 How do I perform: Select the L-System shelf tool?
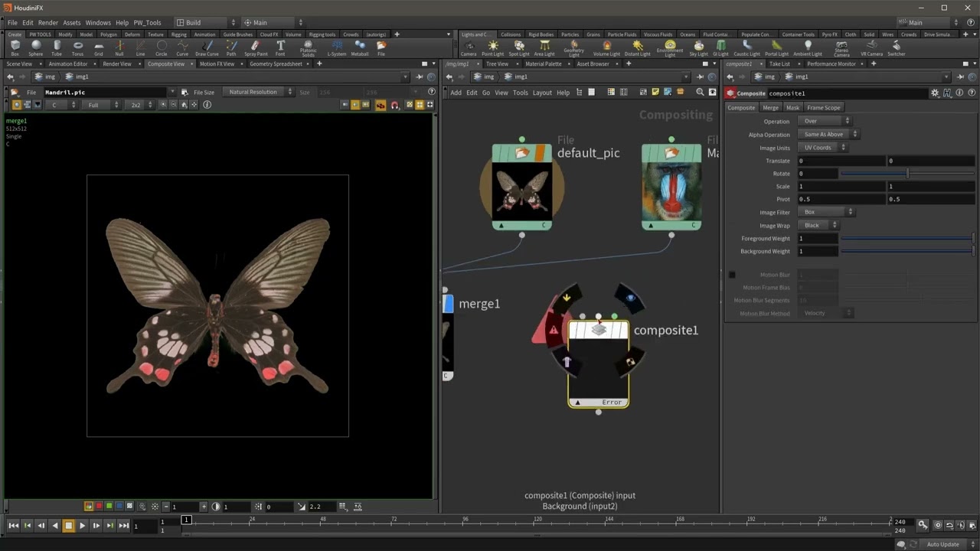tap(337, 48)
